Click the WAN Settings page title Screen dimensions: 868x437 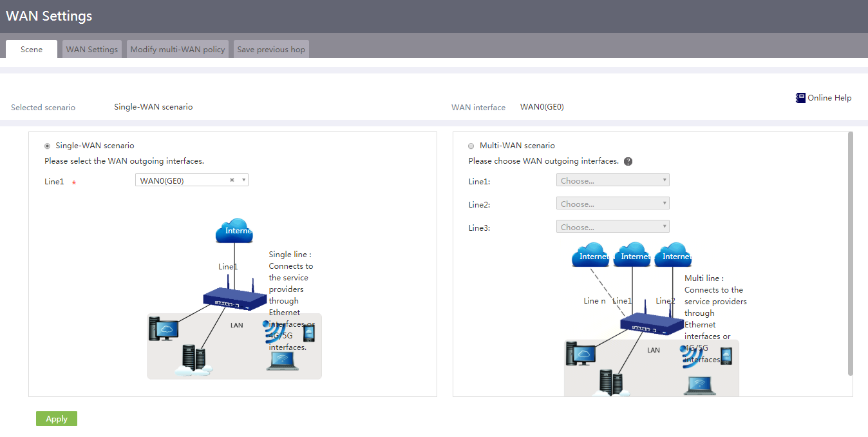(x=49, y=16)
